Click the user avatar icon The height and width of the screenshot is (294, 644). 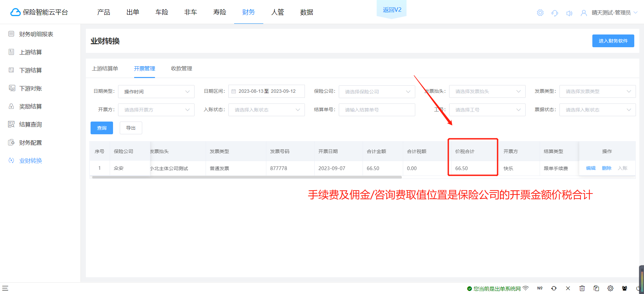584,13
